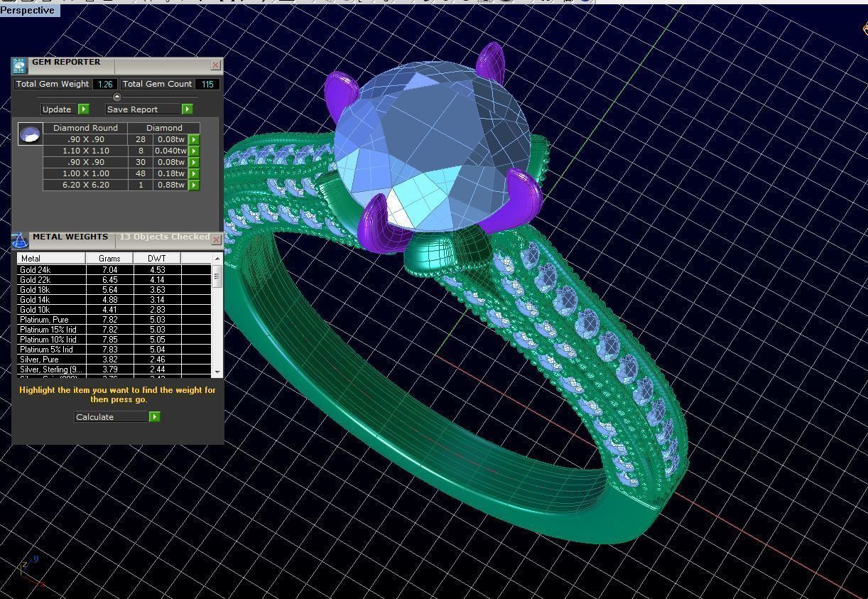
Task: Select the Gold 10k row
Action: tap(114, 310)
